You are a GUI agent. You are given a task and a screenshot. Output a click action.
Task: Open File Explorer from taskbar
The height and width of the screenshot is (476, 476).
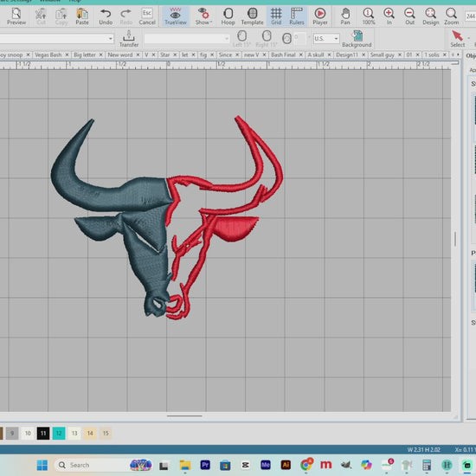[x=185, y=465]
